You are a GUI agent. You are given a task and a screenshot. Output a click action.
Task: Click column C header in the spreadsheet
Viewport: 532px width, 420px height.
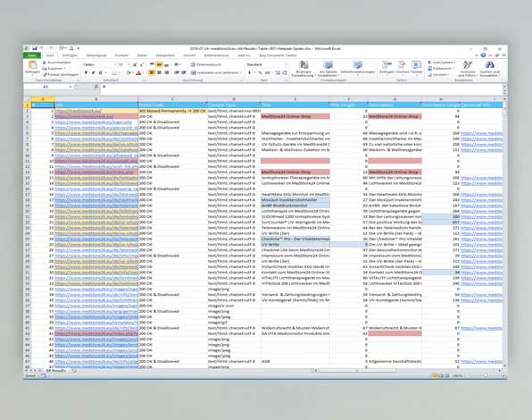[172, 99]
